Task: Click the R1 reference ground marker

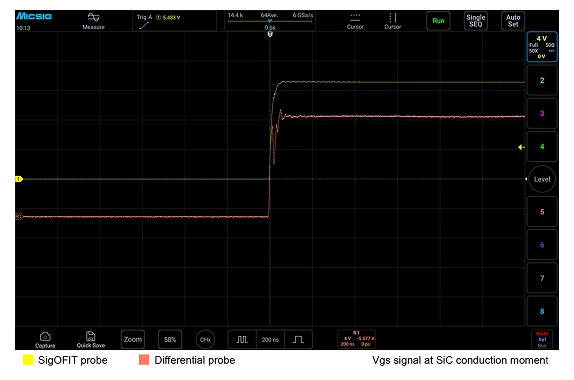Action: [19, 216]
